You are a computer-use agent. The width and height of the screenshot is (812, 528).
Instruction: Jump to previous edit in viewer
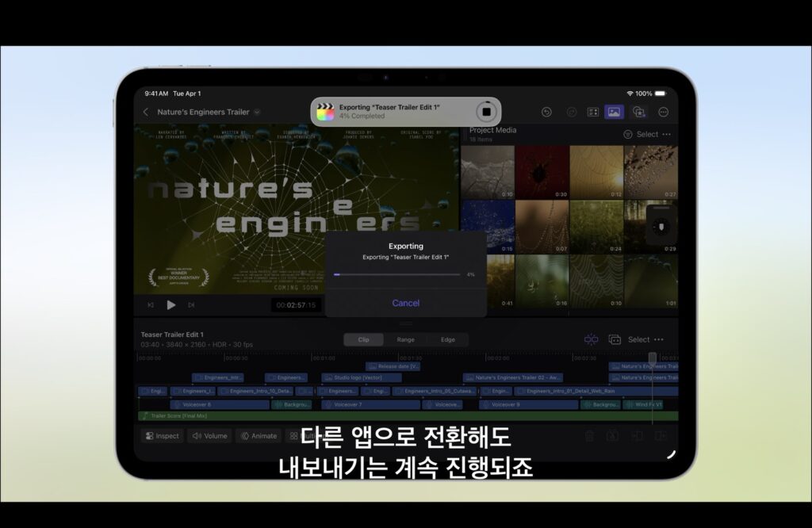tap(151, 305)
